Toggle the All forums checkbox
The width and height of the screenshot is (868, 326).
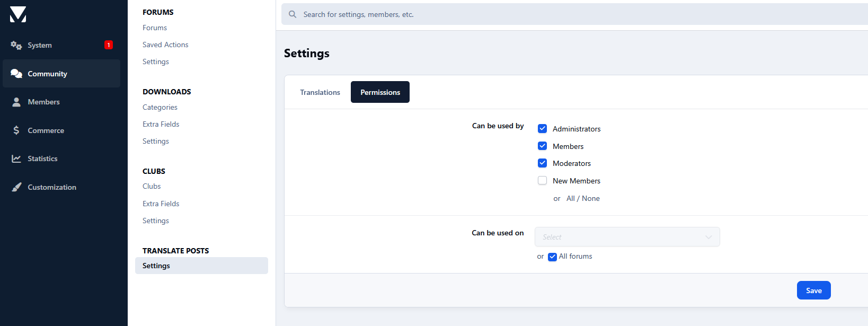[x=552, y=257]
